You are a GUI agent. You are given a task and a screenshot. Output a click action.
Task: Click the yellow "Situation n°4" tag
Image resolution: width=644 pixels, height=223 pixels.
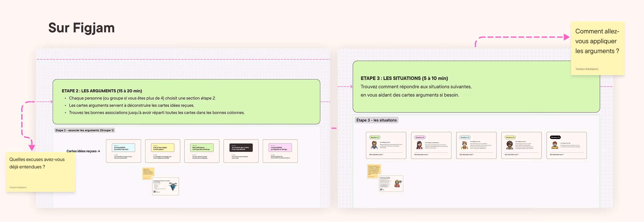[x=510, y=137]
